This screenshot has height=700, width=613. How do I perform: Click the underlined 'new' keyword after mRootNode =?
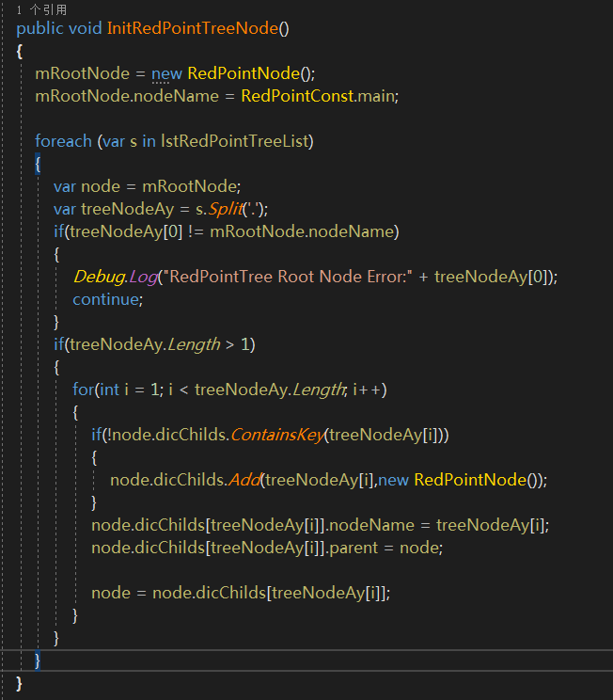[166, 73]
